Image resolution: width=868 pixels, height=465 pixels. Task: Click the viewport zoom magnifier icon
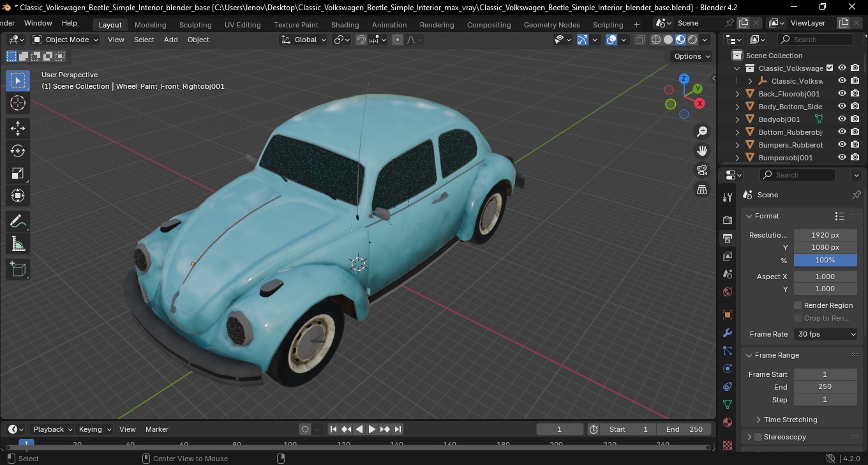(x=702, y=132)
